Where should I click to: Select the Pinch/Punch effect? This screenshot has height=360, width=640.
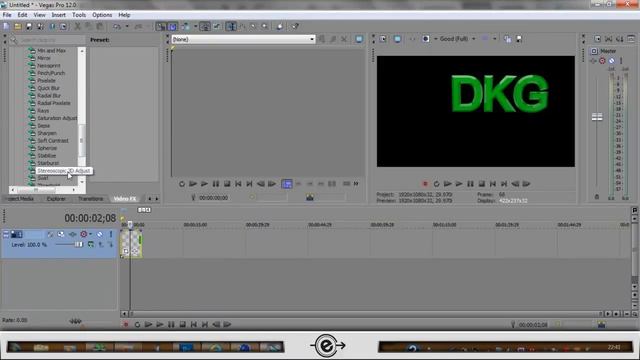(51, 73)
